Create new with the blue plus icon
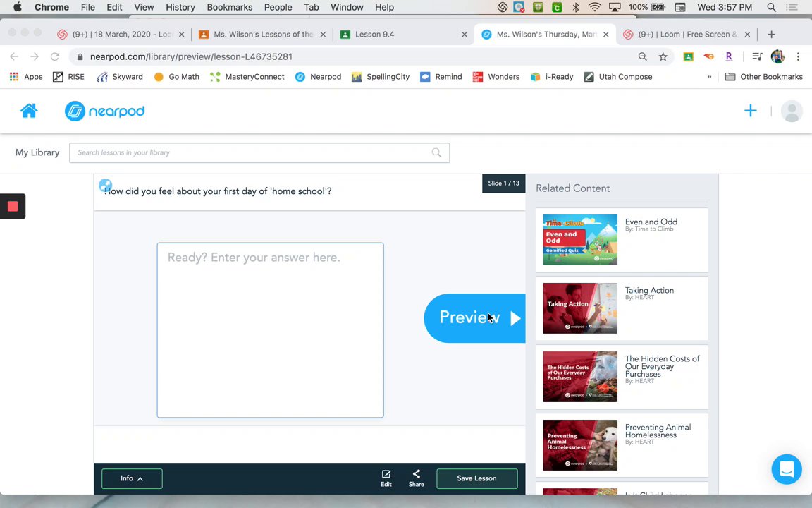The height and width of the screenshot is (508, 812). click(751, 110)
